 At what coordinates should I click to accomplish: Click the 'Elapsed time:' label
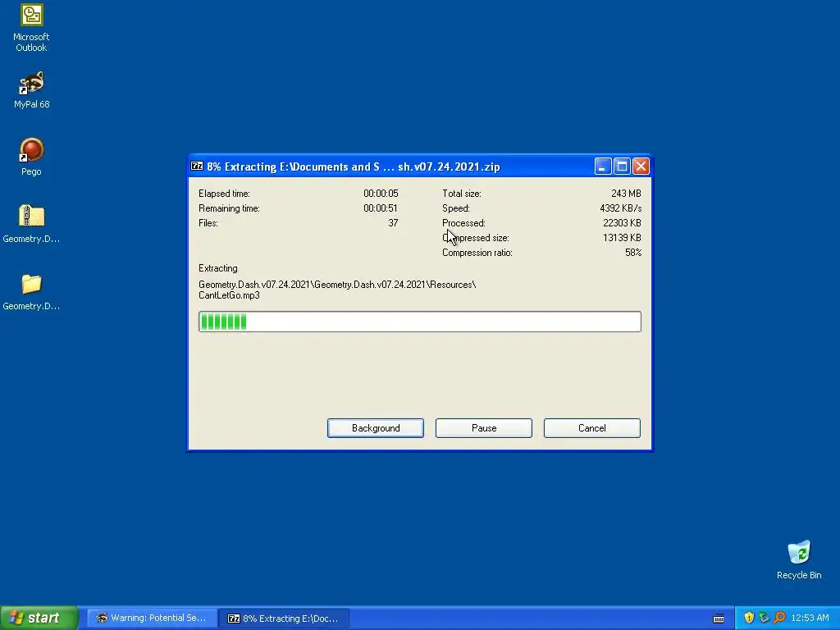[224, 194]
